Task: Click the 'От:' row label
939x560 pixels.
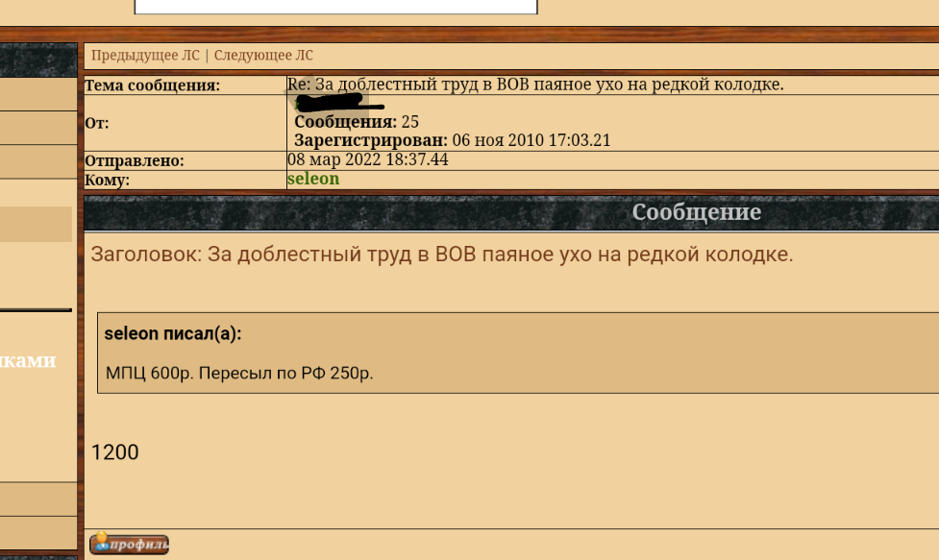Action: coord(96,123)
